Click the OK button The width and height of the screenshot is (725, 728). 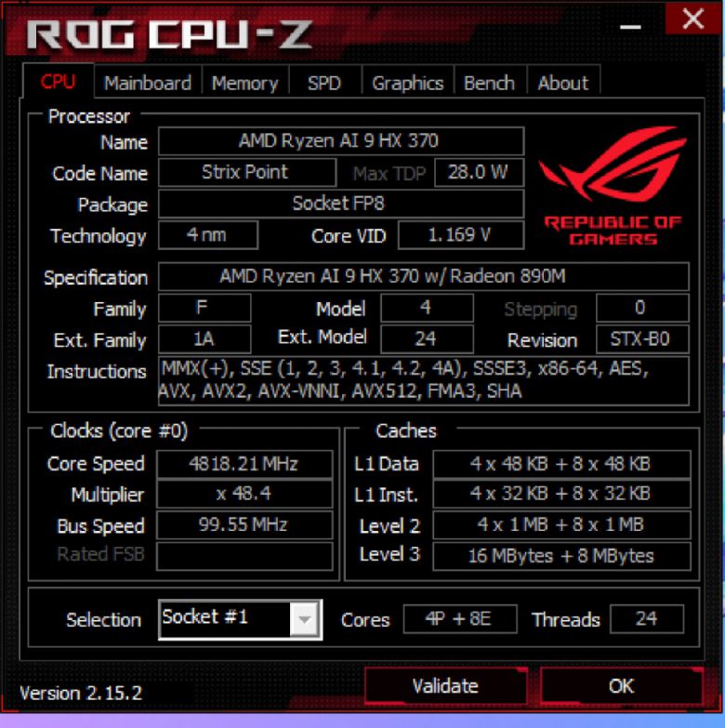click(621, 686)
